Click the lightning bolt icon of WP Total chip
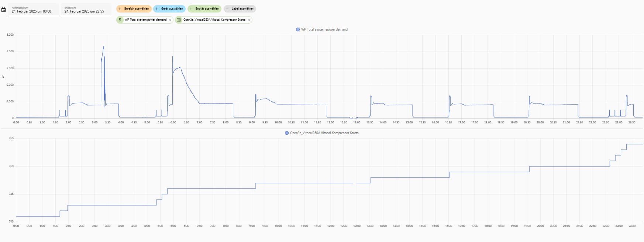This screenshot has height=242, width=644. [x=120, y=20]
